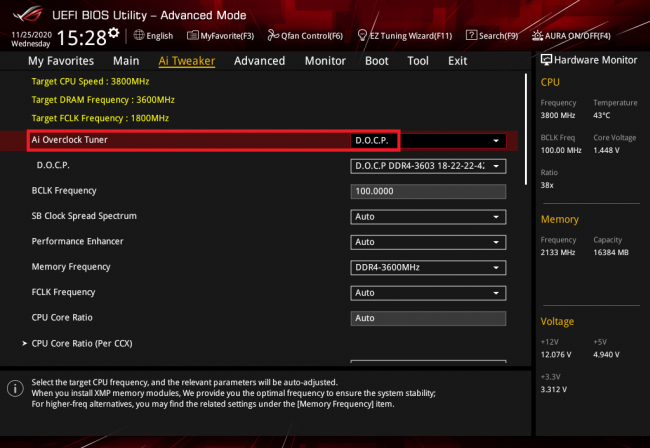Open English language selector
Screen dimensions: 650x448
pos(153,36)
